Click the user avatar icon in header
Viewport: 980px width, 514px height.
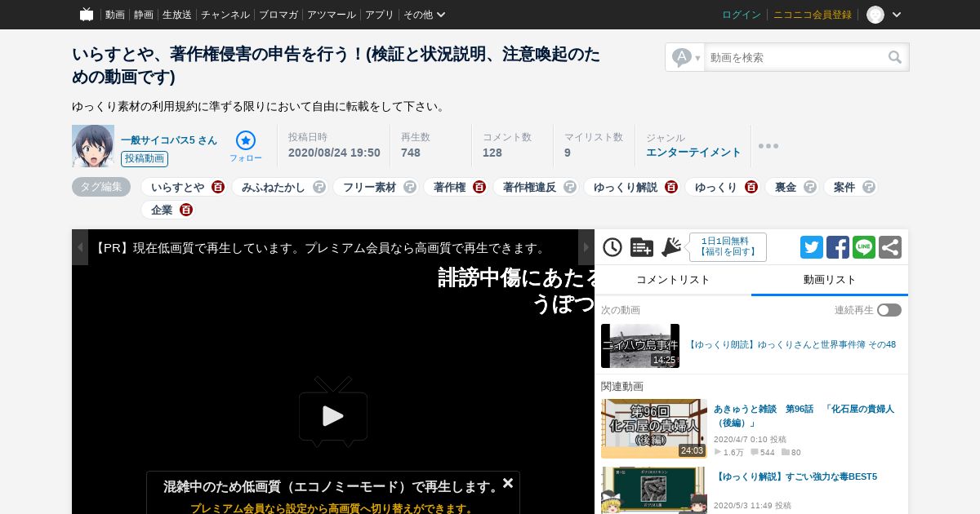[x=875, y=15]
